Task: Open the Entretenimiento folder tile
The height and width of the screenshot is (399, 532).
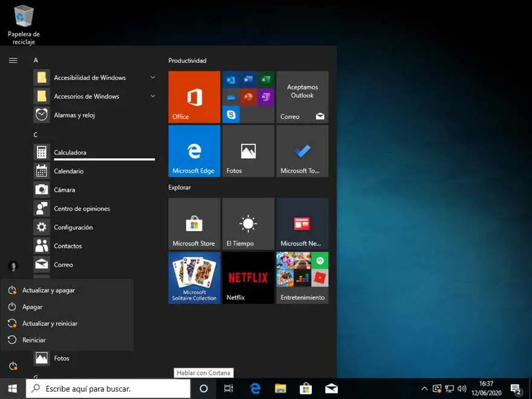Action: tap(302, 278)
